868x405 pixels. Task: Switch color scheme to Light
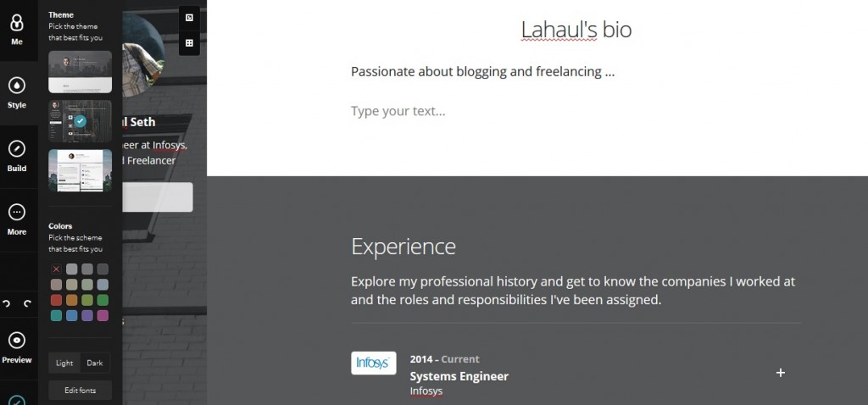click(x=64, y=363)
